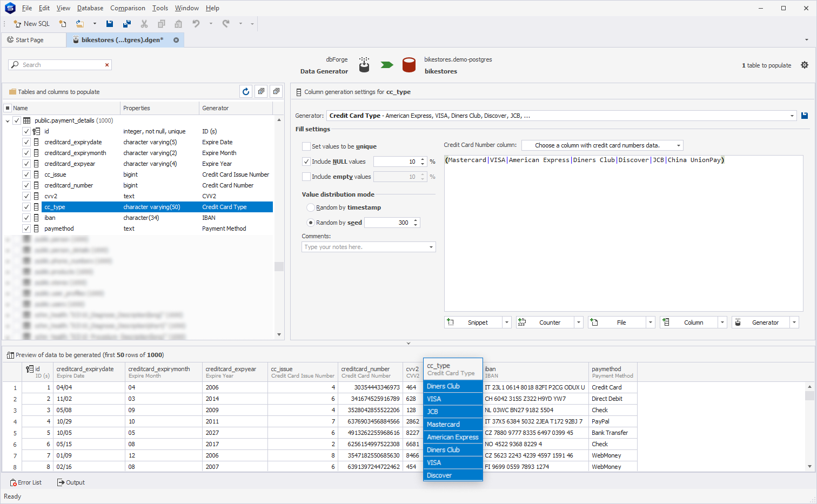Image resolution: width=817 pixels, height=504 pixels.
Task: Select Random by timestamp option
Action: click(310, 207)
